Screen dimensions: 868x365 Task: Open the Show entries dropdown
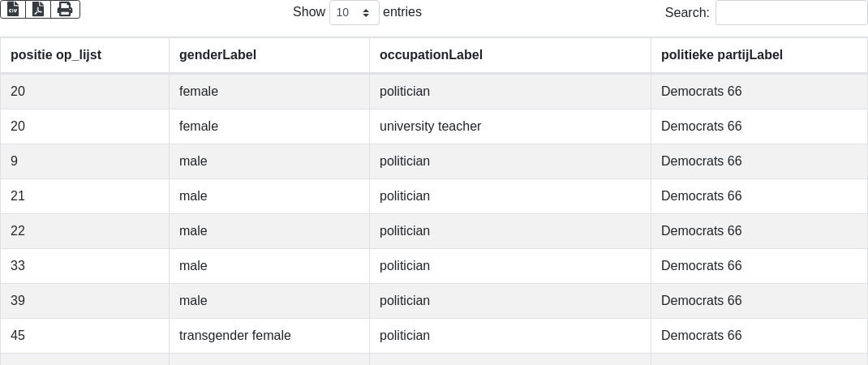tap(354, 12)
